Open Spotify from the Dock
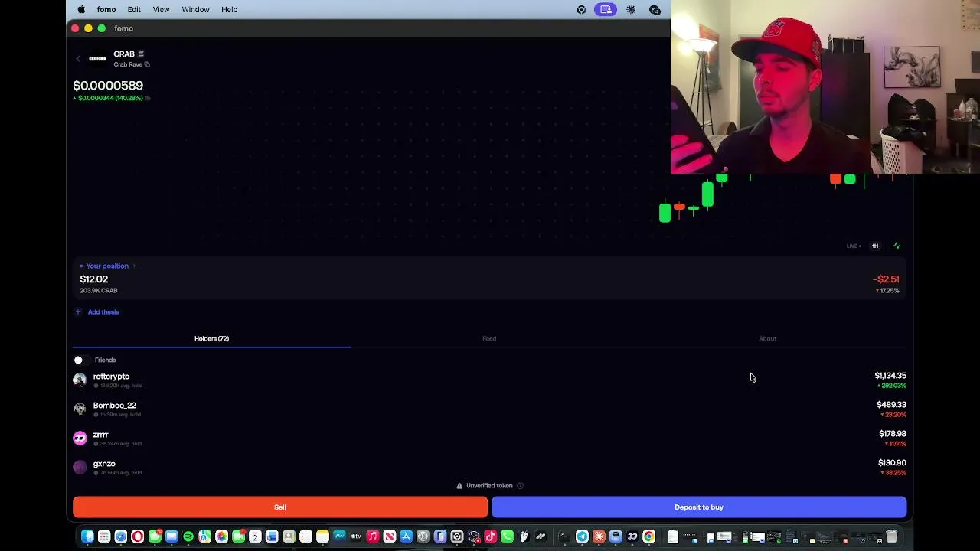980x551 pixels. [188, 536]
